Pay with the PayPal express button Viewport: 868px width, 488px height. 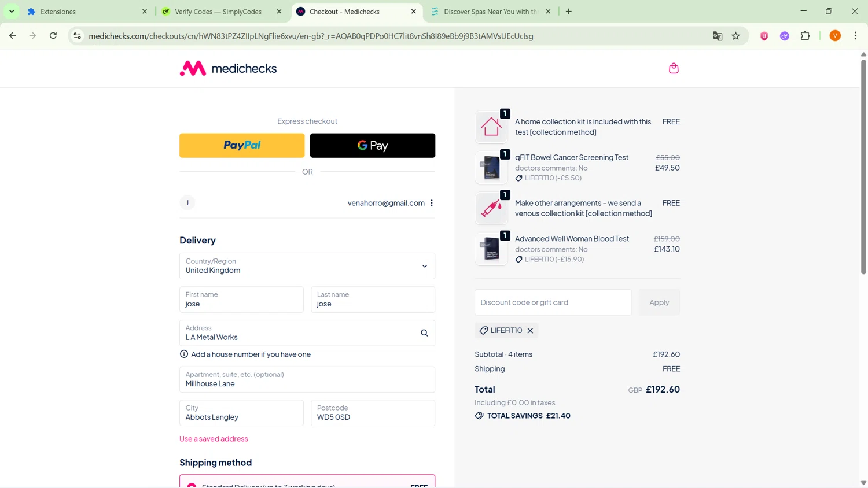(242, 146)
